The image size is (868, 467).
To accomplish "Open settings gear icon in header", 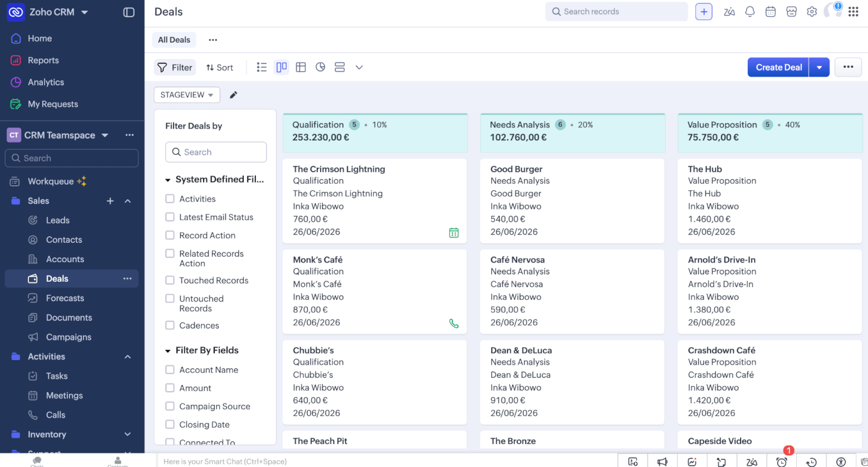I will (812, 12).
